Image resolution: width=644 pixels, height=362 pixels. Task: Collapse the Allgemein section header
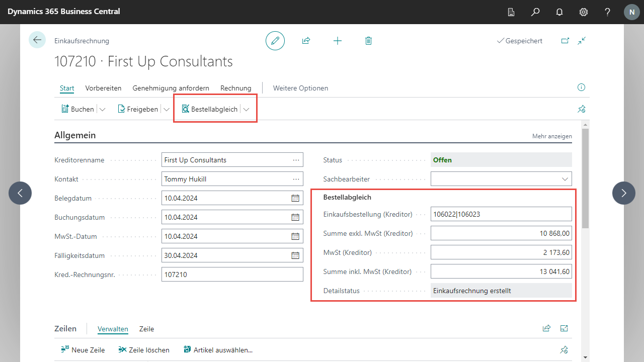(x=75, y=135)
